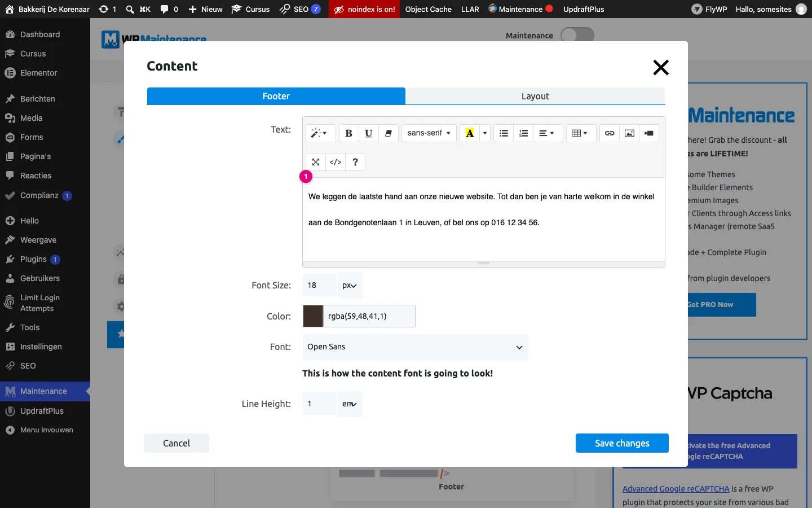Click the updates icon in admin bar
This screenshot has height=508, width=812.
(x=107, y=9)
